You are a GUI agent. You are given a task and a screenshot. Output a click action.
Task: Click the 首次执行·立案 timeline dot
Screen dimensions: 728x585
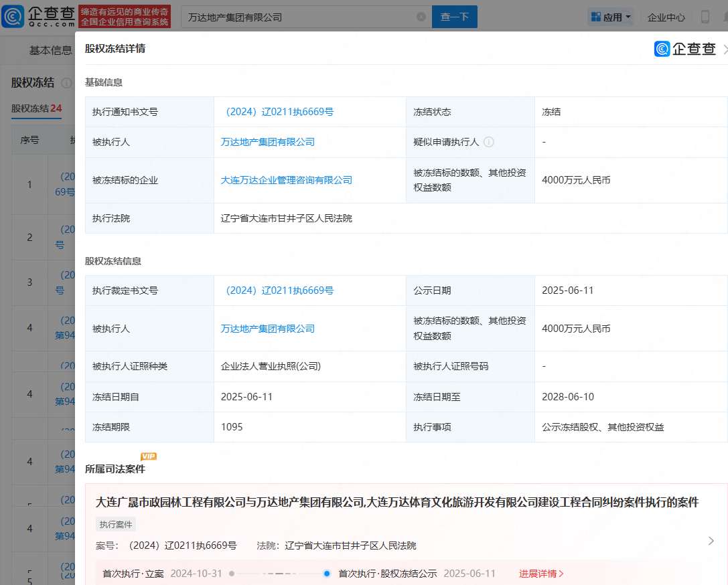[232, 574]
